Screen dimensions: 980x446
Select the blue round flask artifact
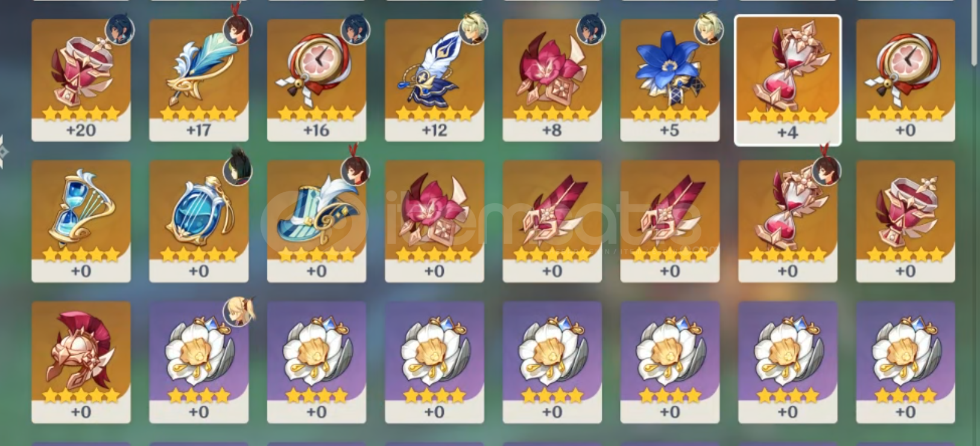(198, 221)
